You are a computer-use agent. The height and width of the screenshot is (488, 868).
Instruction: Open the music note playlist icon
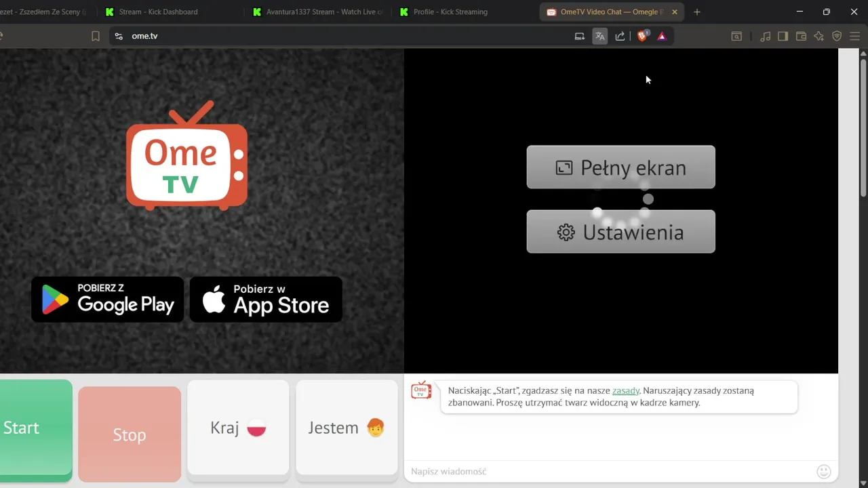point(766,37)
